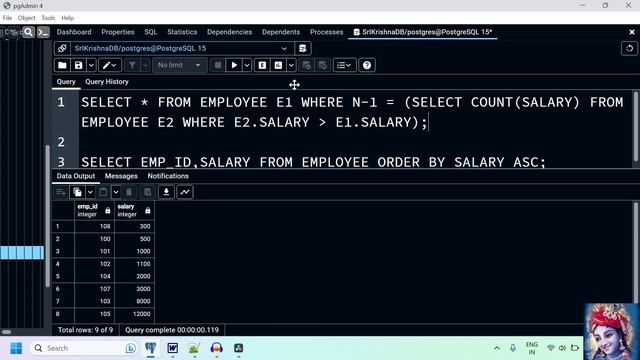Switch to the Properties tab
Screen dimensions: 640x360
click(x=118, y=32)
